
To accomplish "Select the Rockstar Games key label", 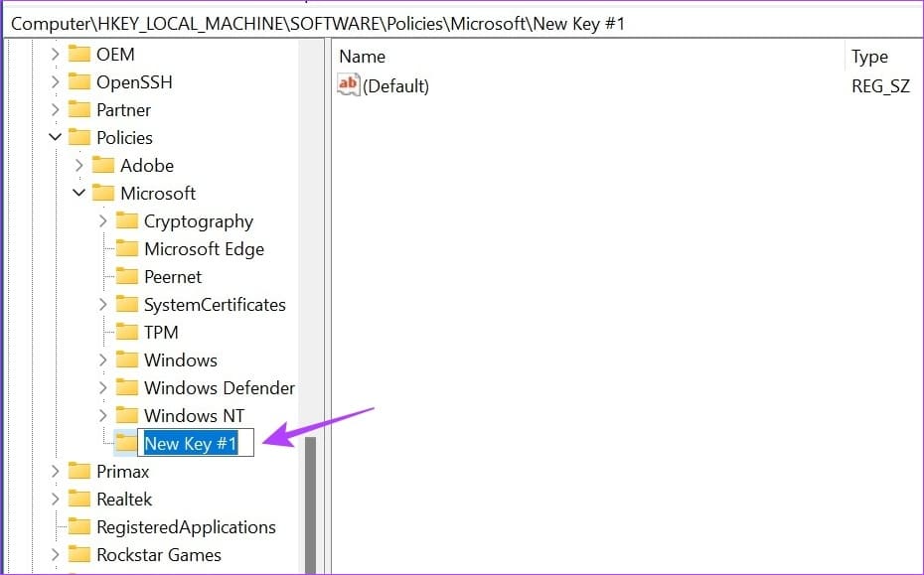I will pyautogui.click(x=159, y=554).
